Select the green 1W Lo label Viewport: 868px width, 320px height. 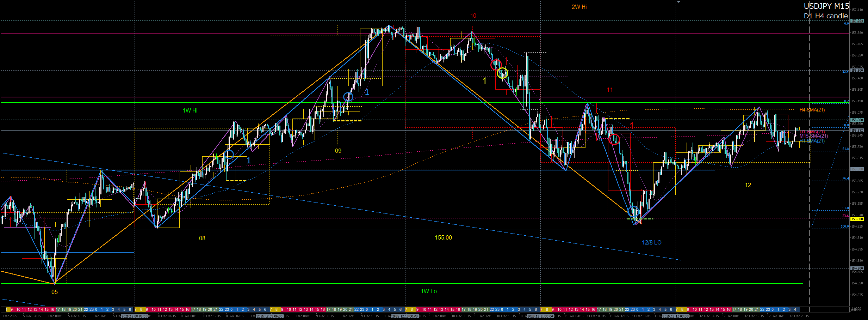(428, 291)
